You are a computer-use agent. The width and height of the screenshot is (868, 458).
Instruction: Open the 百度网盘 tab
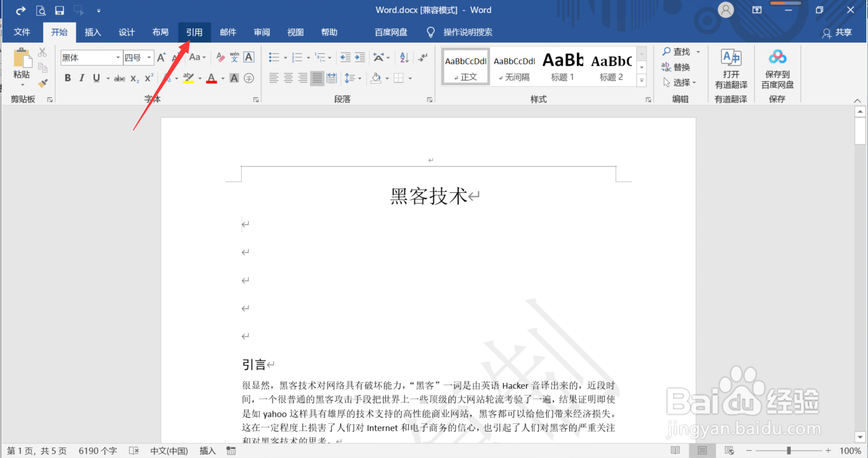tap(391, 32)
